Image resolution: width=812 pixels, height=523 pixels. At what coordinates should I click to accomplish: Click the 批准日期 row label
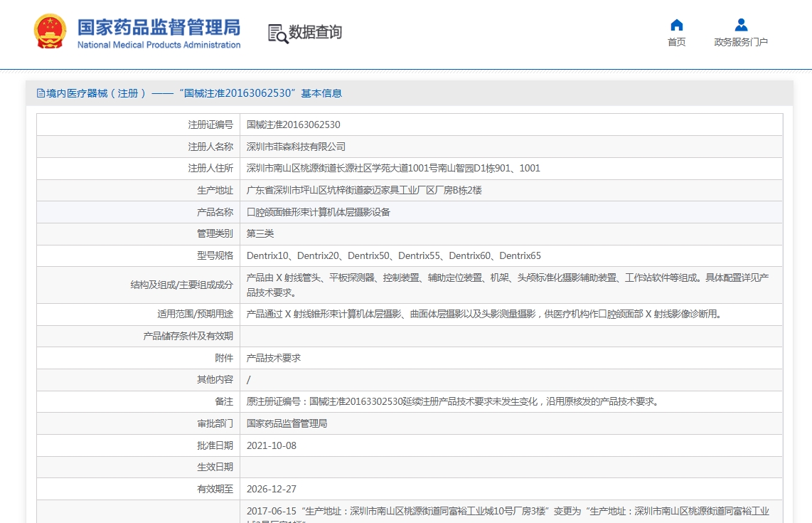point(215,445)
